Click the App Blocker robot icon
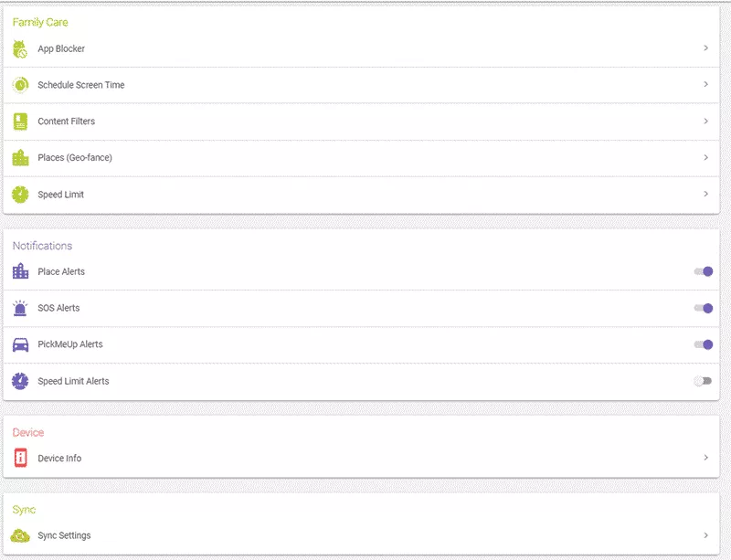Image resolution: width=731 pixels, height=560 pixels. pos(20,48)
